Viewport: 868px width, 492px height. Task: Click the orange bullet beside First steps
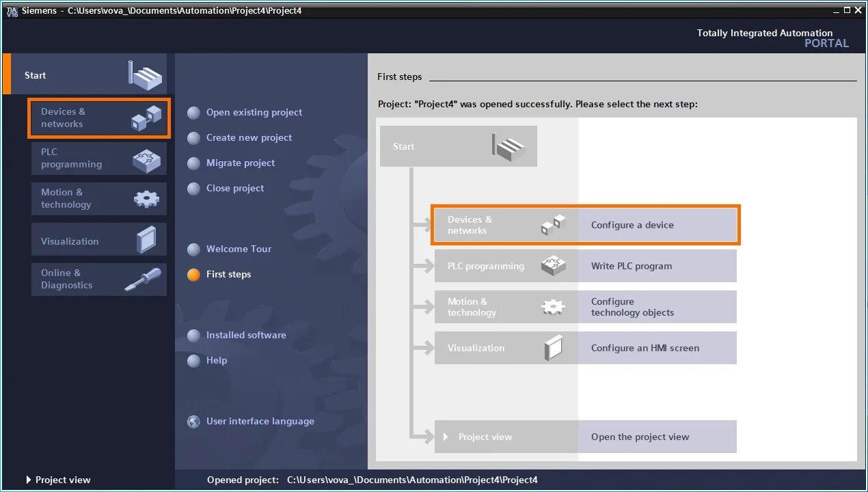(x=194, y=275)
